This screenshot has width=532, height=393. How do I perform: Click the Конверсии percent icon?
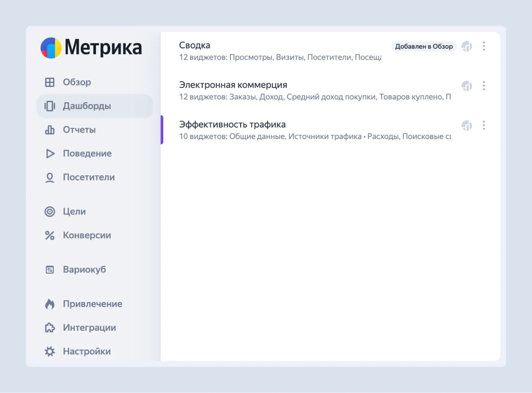click(x=50, y=235)
